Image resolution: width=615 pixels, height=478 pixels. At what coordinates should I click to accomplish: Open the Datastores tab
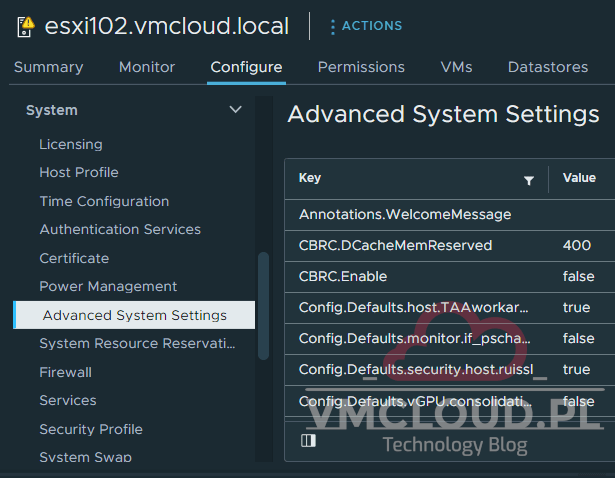point(547,67)
